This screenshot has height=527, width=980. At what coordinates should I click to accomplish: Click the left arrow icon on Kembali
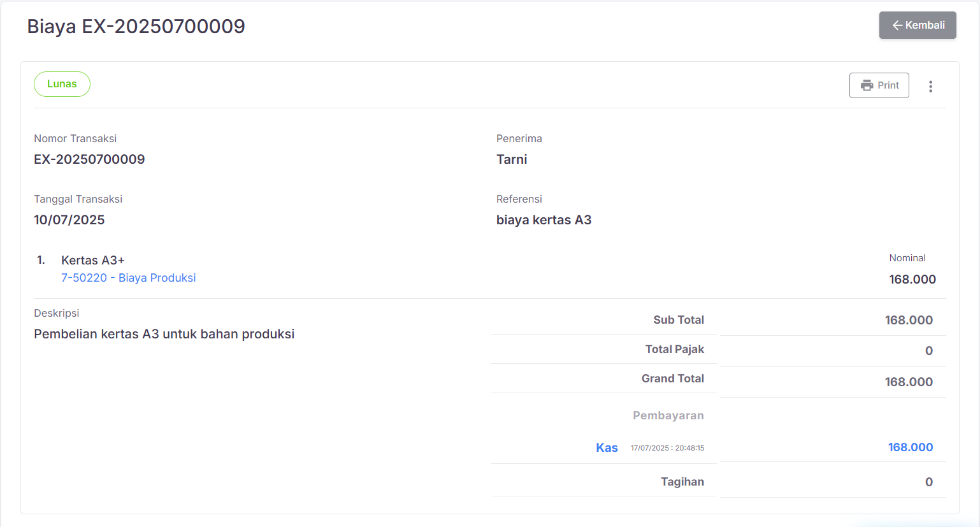click(x=897, y=25)
